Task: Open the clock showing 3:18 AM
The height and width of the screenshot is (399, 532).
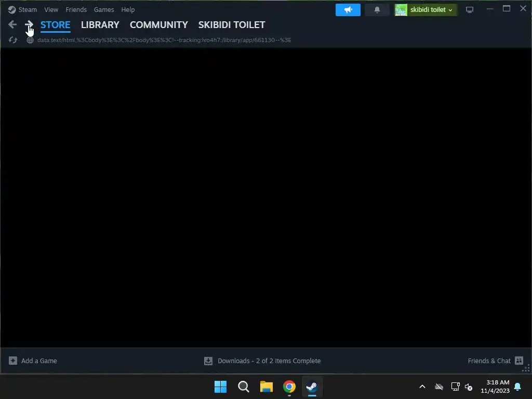Action: tap(495, 387)
